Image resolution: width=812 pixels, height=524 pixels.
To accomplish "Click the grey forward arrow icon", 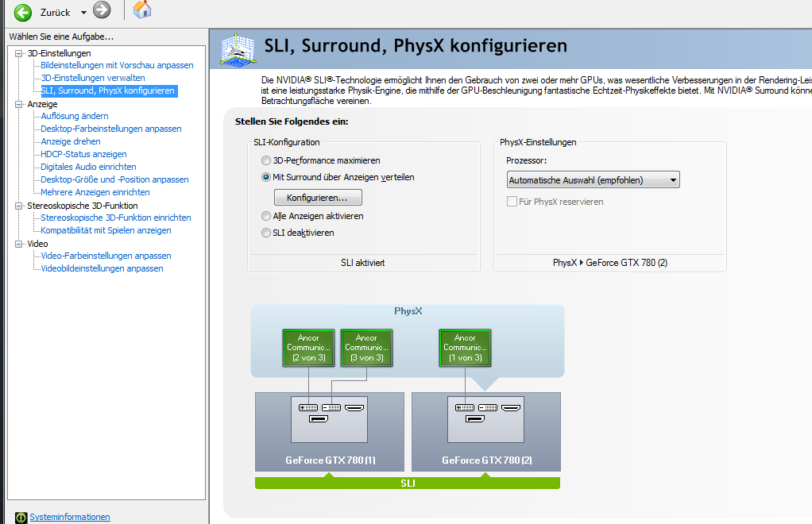I will pyautogui.click(x=102, y=10).
